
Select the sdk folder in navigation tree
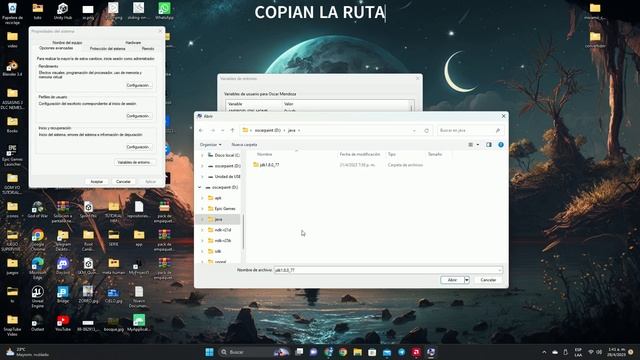[x=215, y=251]
